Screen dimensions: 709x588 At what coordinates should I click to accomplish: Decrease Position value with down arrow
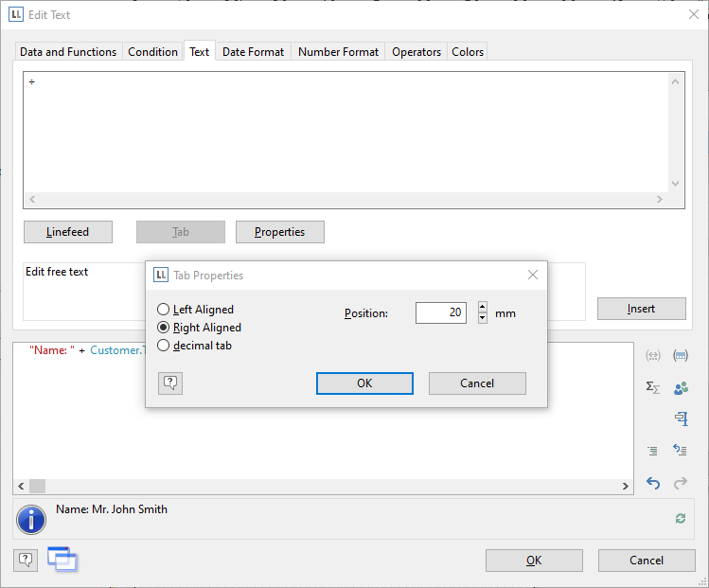[483, 318]
